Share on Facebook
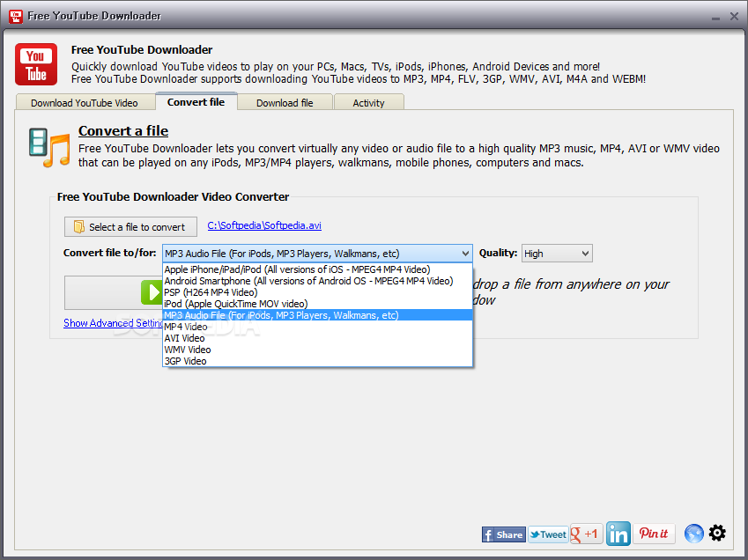This screenshot has width=748, height=560. coord(503,534)
